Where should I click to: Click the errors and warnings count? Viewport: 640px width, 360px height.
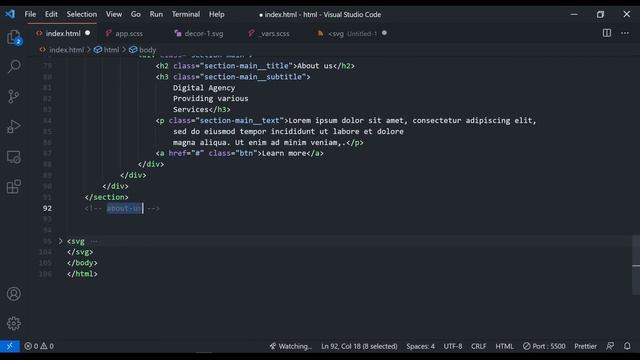pos(39,346)
